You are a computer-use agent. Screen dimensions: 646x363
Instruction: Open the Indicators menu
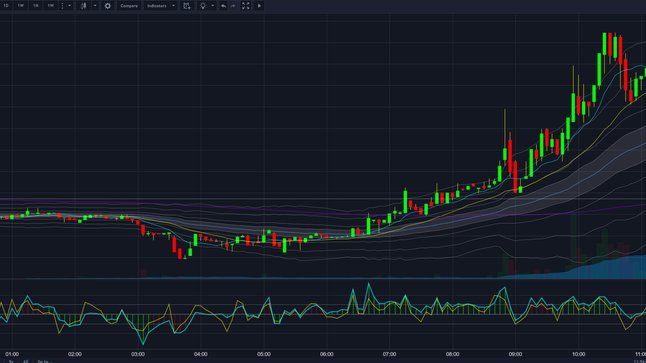coord(157,6)
